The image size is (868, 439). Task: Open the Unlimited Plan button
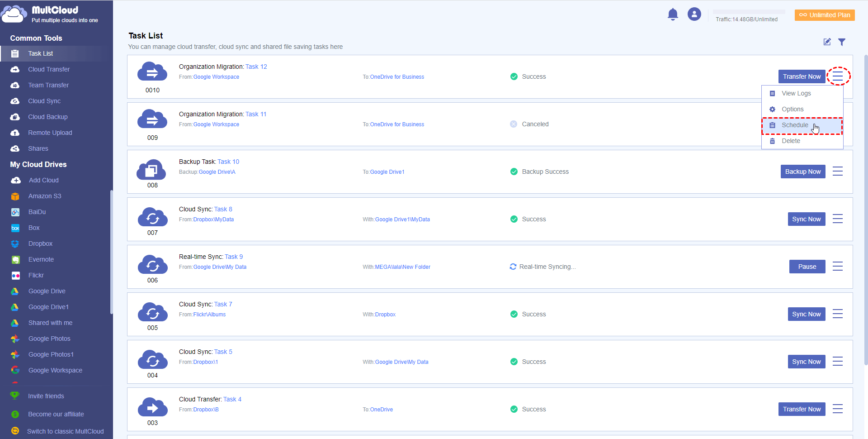[x=824, y=15]
